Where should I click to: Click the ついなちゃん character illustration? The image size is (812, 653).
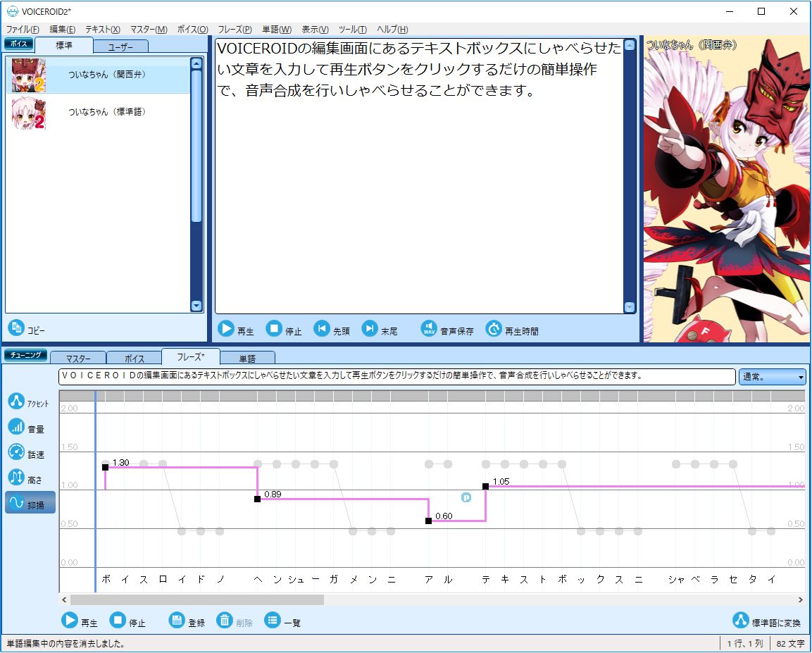[726, 189]
